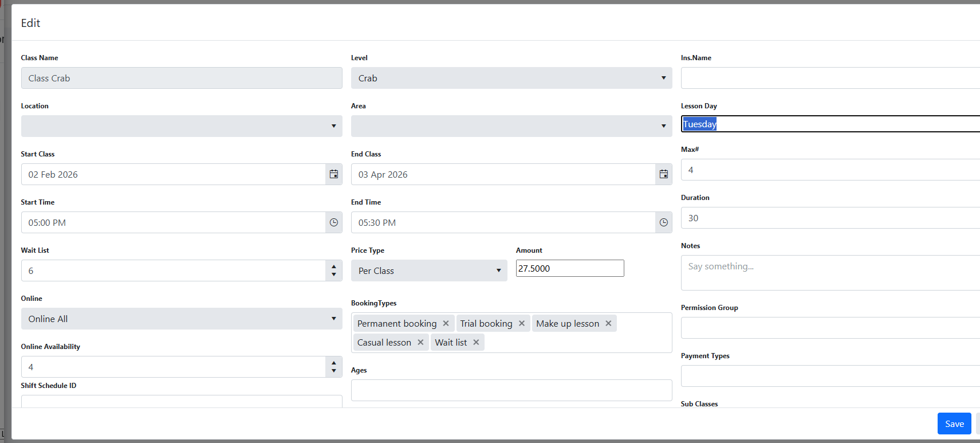
Task: Open the Online All dropdown
Action: 181,319
